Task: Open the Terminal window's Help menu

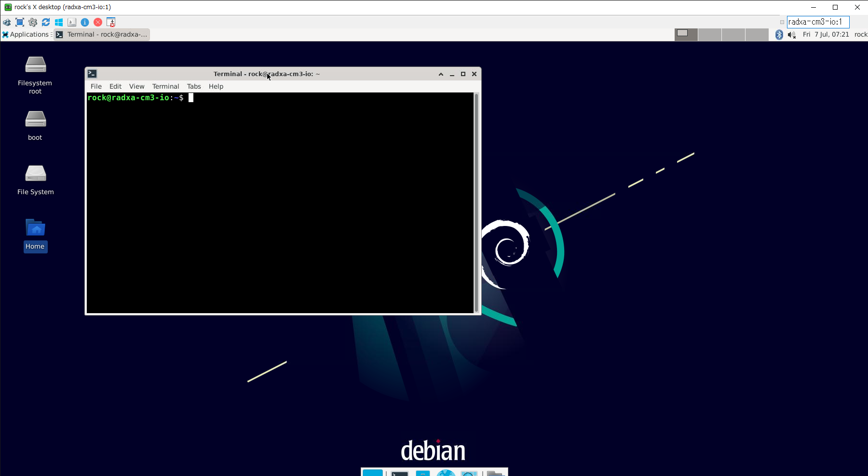Action: pyautogui.click(x=216, y=87)
